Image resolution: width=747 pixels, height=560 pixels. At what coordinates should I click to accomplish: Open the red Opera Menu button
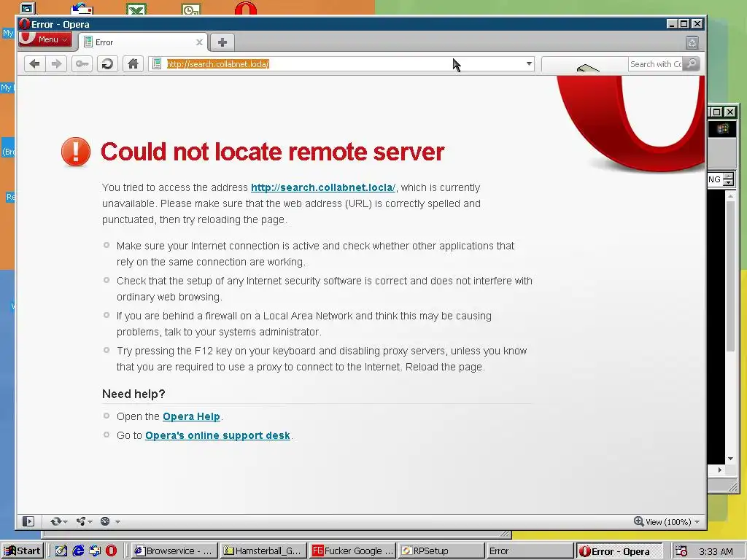point(45,39)
